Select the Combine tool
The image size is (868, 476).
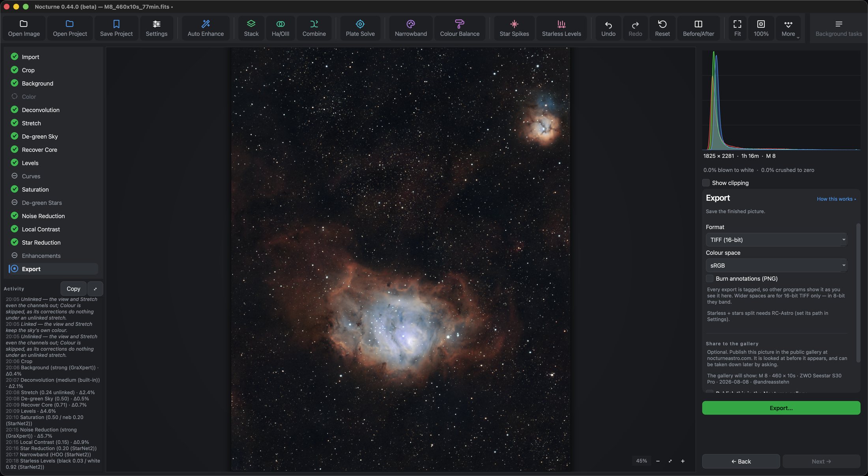314,28
